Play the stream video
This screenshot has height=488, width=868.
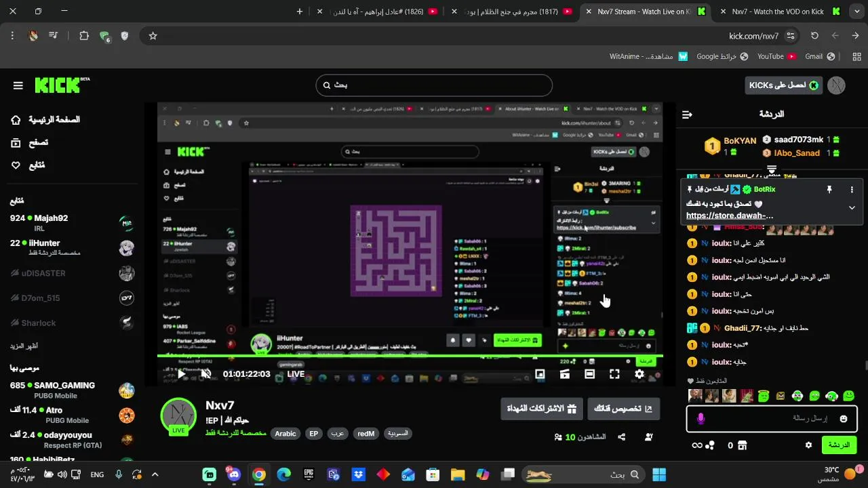click(181, 373)
